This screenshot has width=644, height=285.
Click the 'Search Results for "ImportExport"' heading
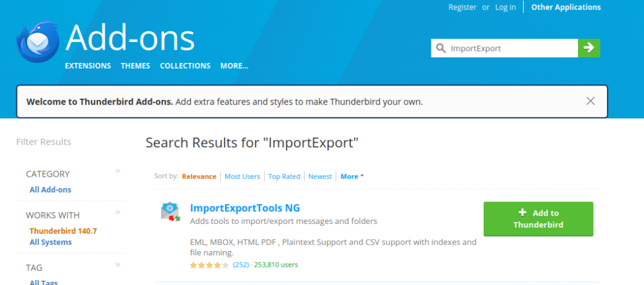[x=252, y=143]
